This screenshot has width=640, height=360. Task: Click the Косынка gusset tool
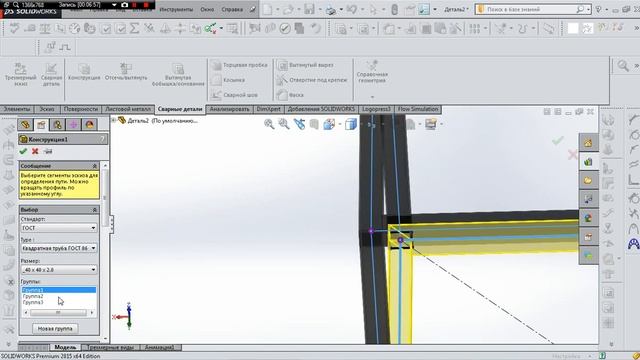coord(229,80)
